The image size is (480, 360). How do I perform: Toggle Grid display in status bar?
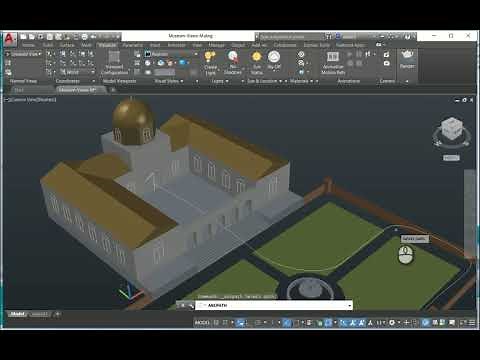point(216,322)
